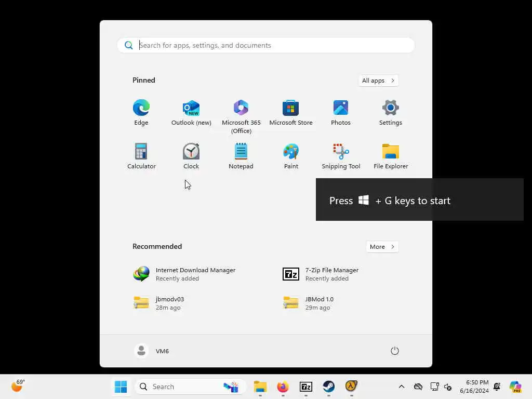Open the Edge browser from Pinned
532x399 pixels.
(x=141, y=113)
